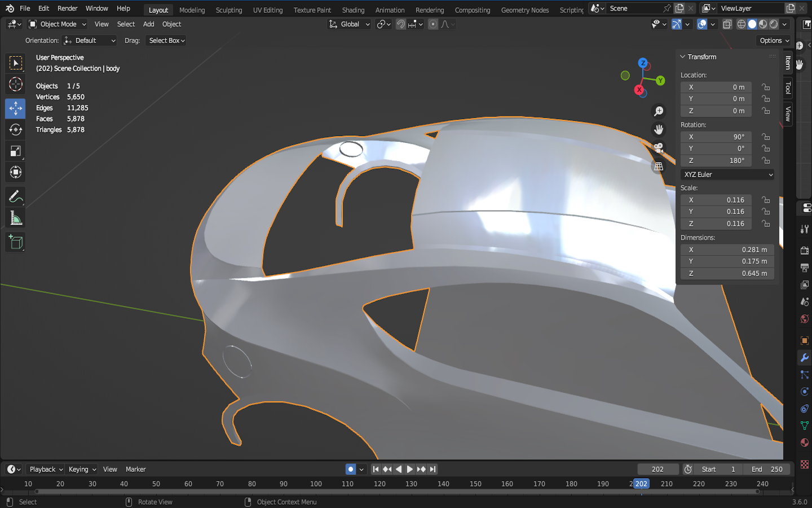Screen dimensions: 812x508
Task: Open the Physics properties tab icon
Action: [x=805, y=392]
